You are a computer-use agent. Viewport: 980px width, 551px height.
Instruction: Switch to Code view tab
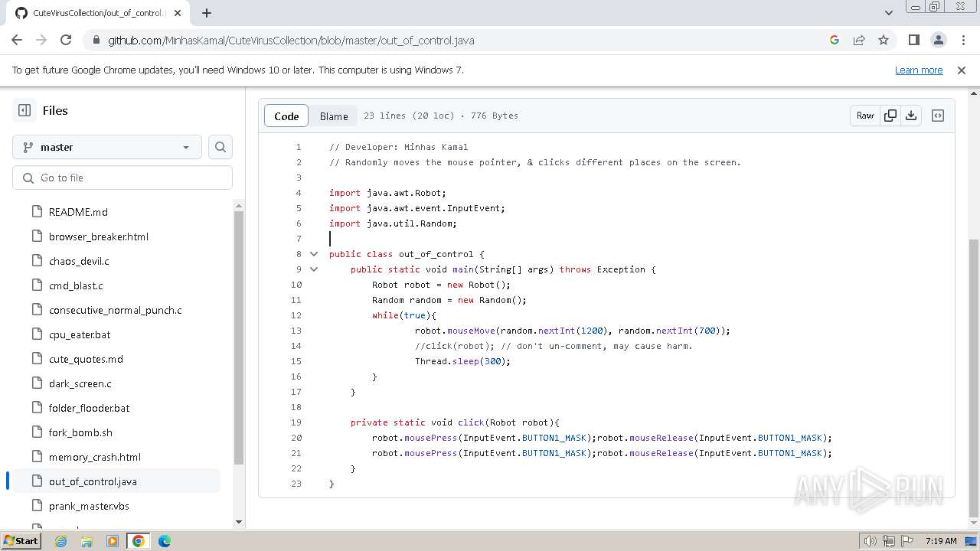click(x=286, y=116)
